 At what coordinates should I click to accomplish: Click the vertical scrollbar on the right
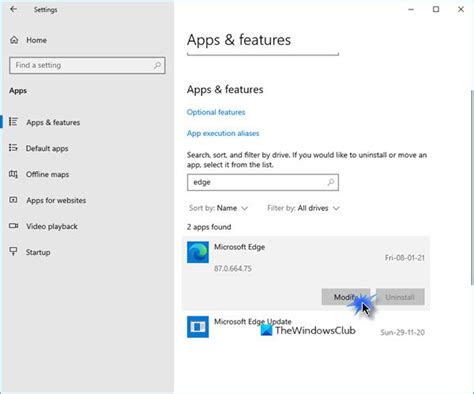point(472,187)
